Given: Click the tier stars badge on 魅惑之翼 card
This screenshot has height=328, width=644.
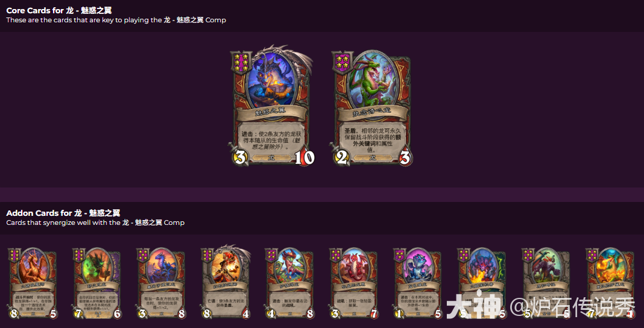Looking at the screenshot, I should click(x=240, y=62).
